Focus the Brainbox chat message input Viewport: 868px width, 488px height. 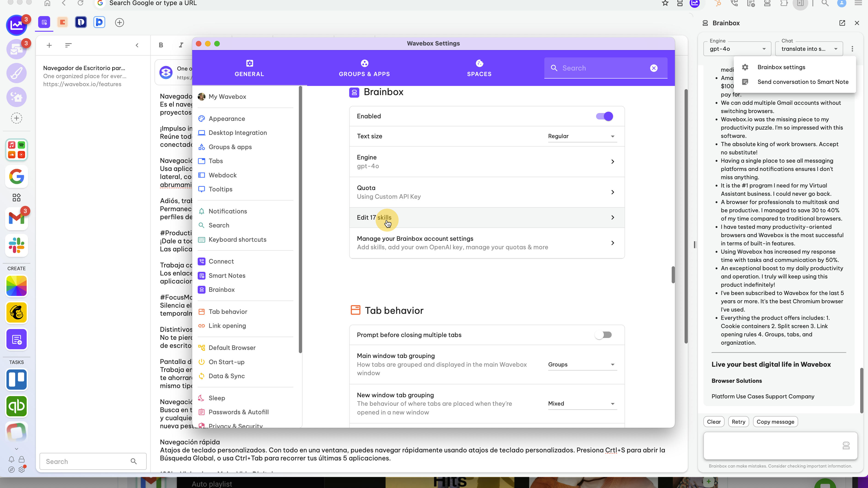(780, 445)
